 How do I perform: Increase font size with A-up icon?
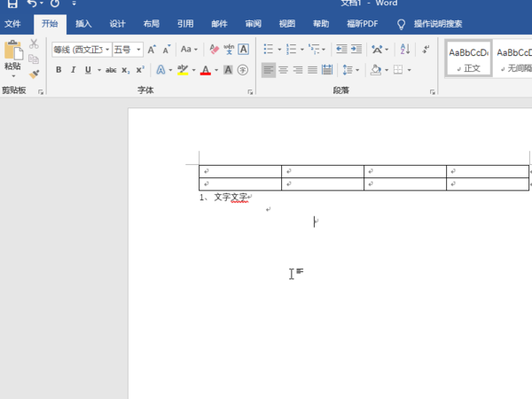(152, 50)
